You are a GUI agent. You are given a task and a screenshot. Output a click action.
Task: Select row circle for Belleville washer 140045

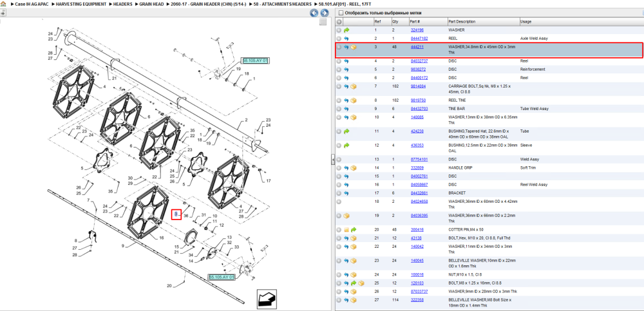point(339,261)
